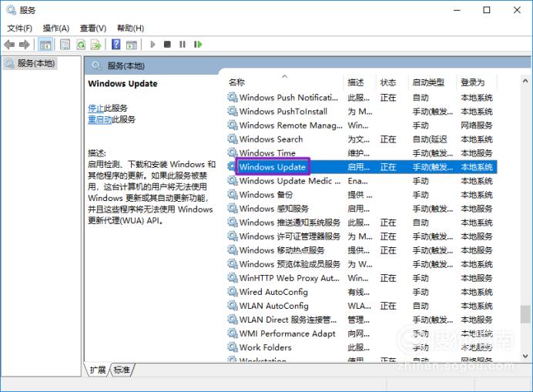
Task: Click the Export List toolbar icon
Action: [96, 45]
